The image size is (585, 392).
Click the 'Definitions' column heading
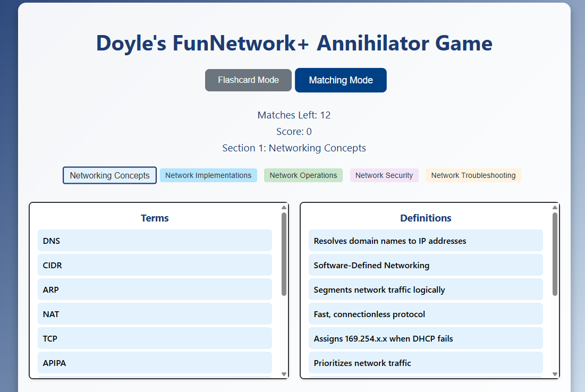point(426,218)
